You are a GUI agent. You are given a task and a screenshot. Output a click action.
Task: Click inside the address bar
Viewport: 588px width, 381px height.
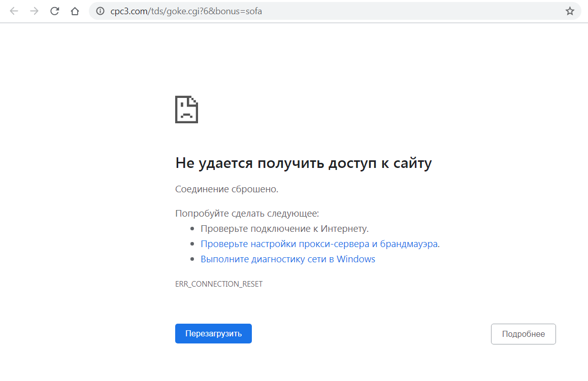click(x=305, y=11)
